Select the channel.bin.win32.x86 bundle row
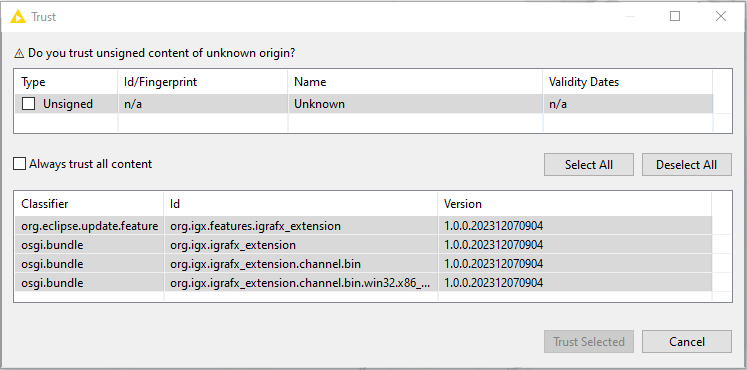The width and height of the screenshot is (747, 370). 363,283
